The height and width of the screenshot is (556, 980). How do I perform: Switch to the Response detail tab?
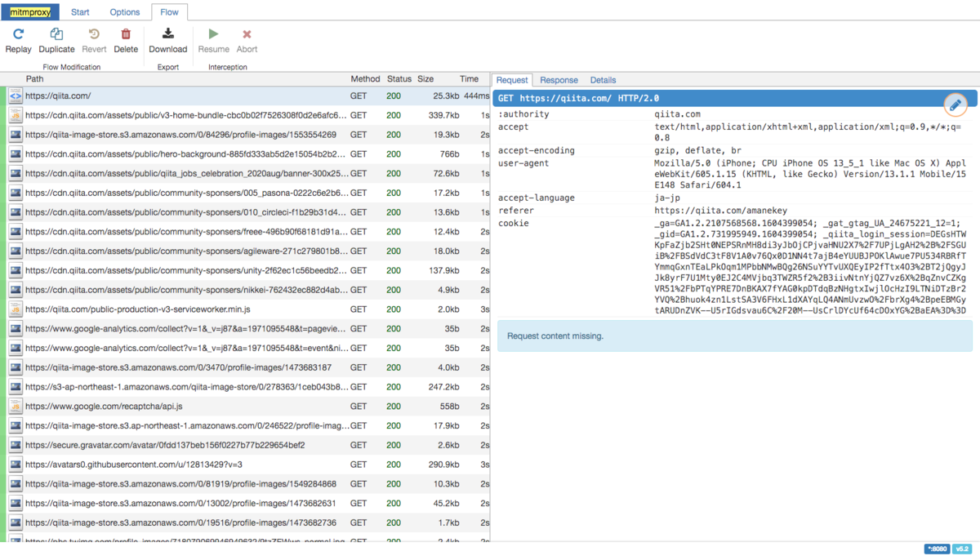click(559, 80)
